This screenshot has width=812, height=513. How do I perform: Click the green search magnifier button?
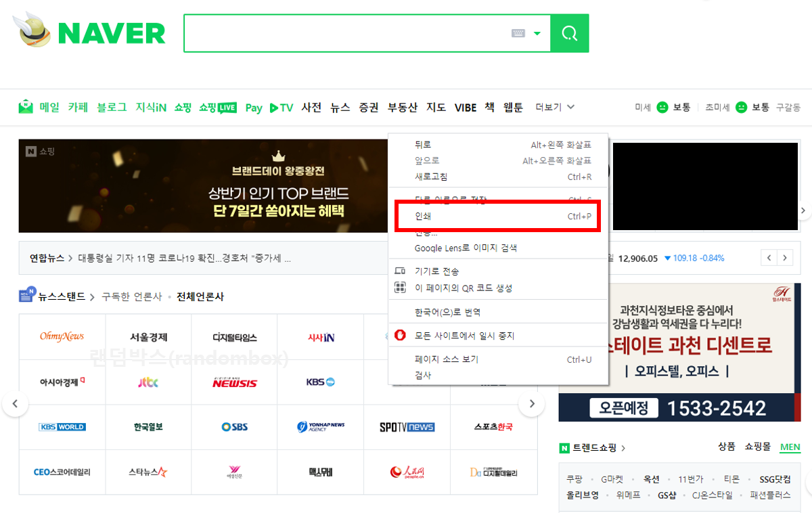coord(569,32)
